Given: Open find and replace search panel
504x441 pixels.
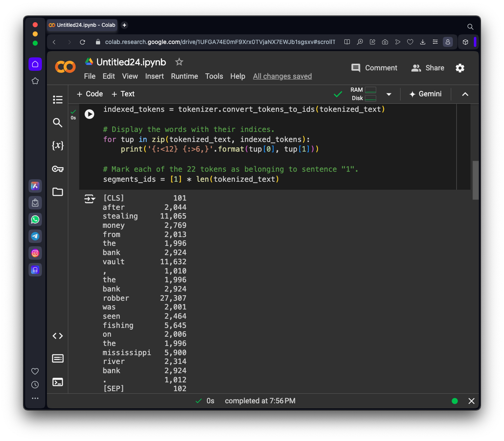Looking at the screenshot, I should tap(58, 123).
